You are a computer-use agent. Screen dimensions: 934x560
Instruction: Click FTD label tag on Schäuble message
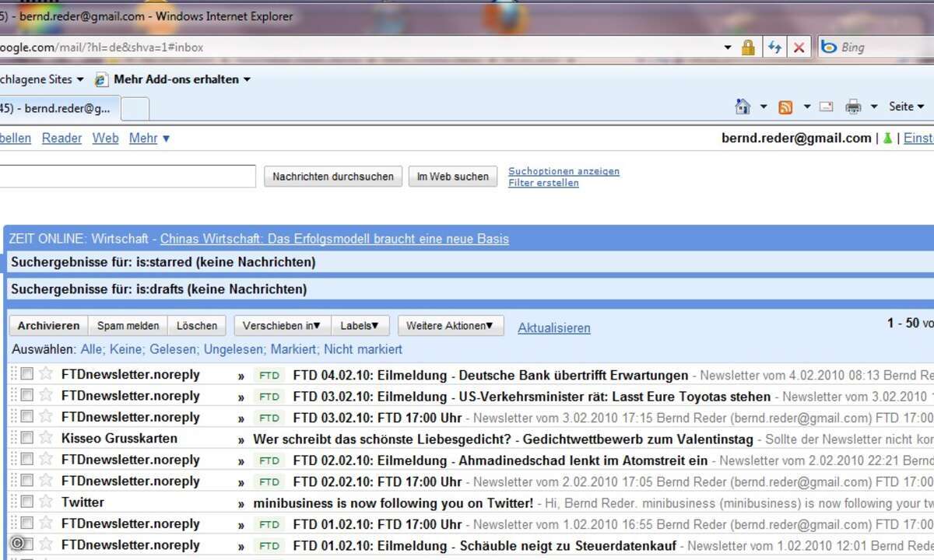269,546
